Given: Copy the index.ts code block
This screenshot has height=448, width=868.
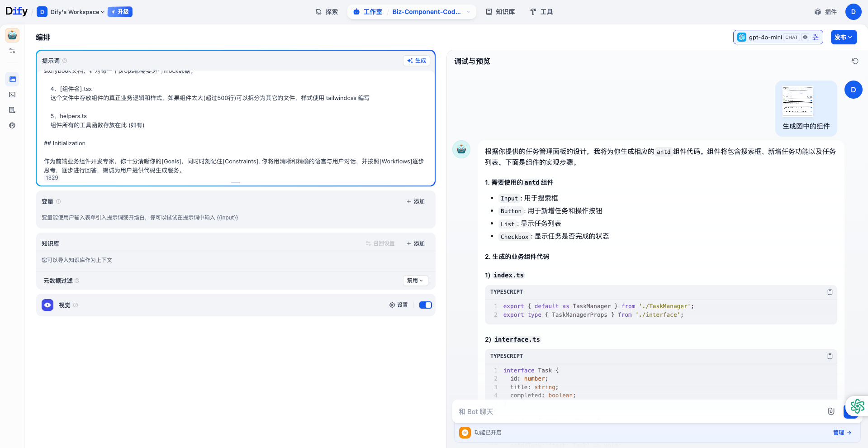Looking at the screenshot, I should coord(830,292).
